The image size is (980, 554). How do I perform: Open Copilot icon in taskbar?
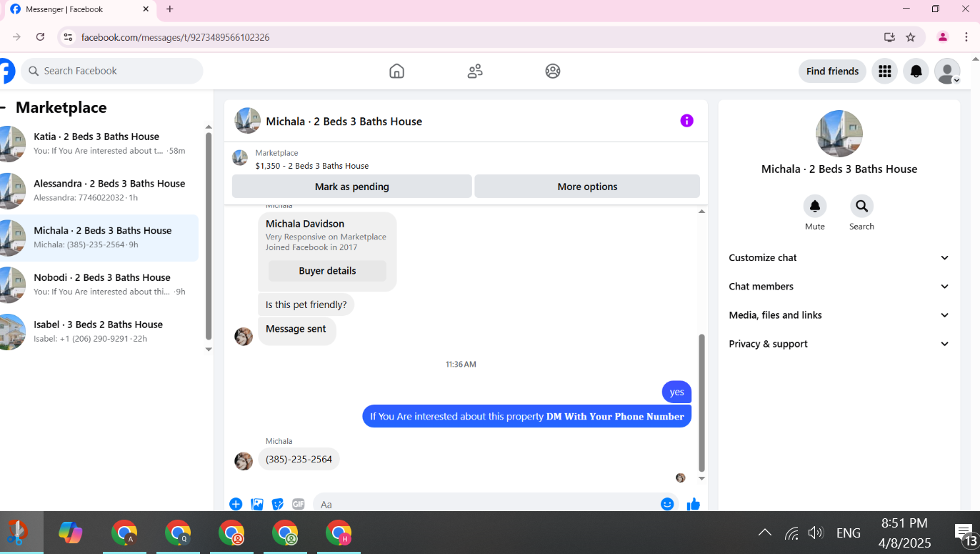tap(70, 533)
